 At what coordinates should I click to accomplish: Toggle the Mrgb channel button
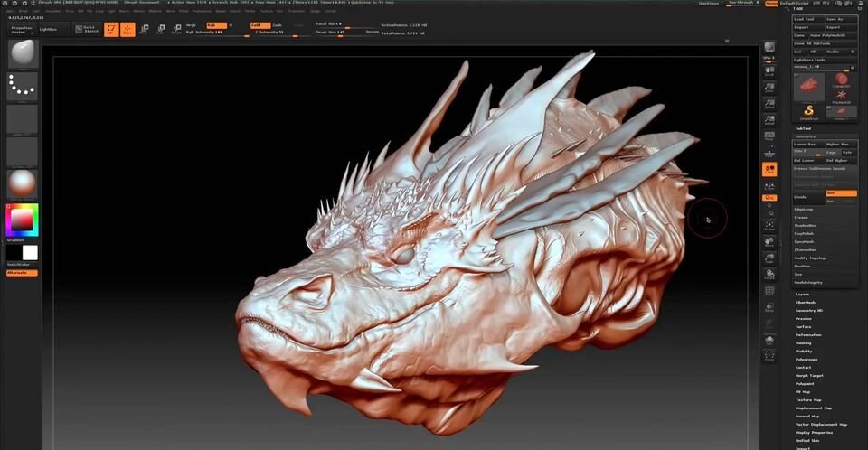click(x=191, y=25)
